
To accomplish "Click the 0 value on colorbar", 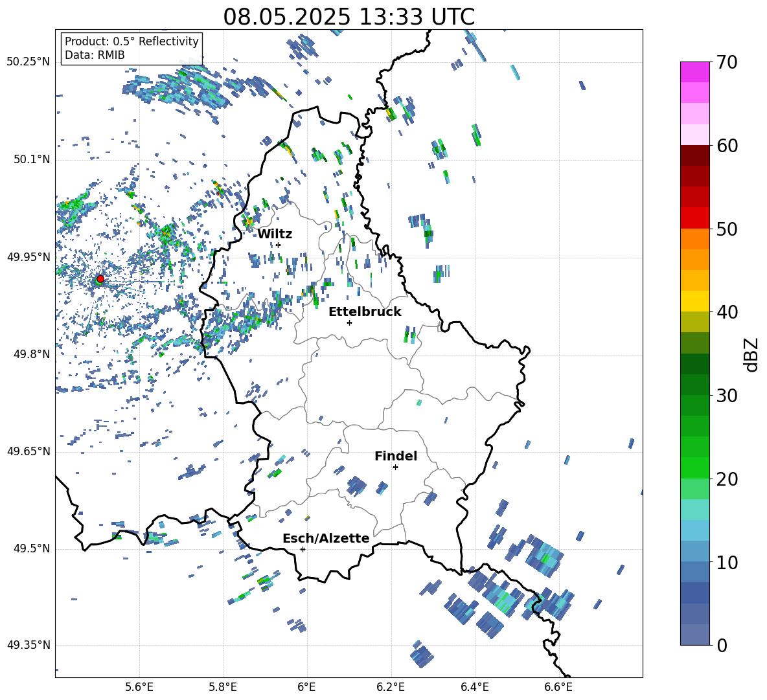I will click(722, 645).
